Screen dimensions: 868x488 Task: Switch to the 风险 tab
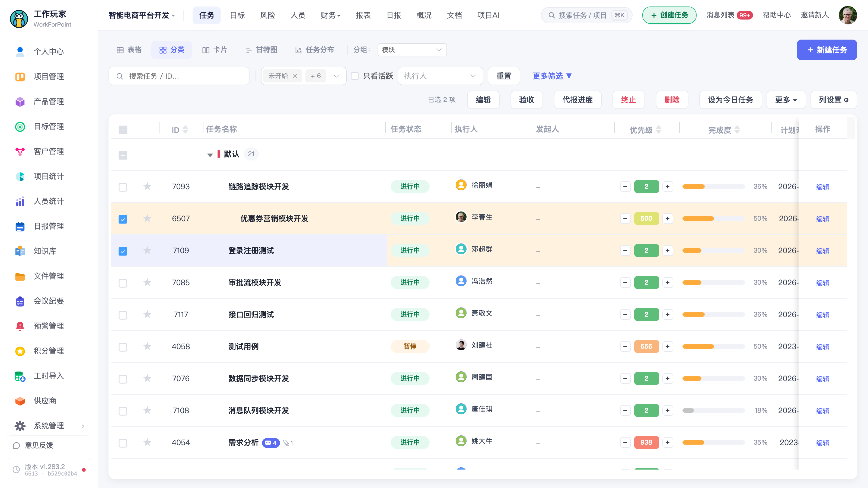tap(267, 15)
